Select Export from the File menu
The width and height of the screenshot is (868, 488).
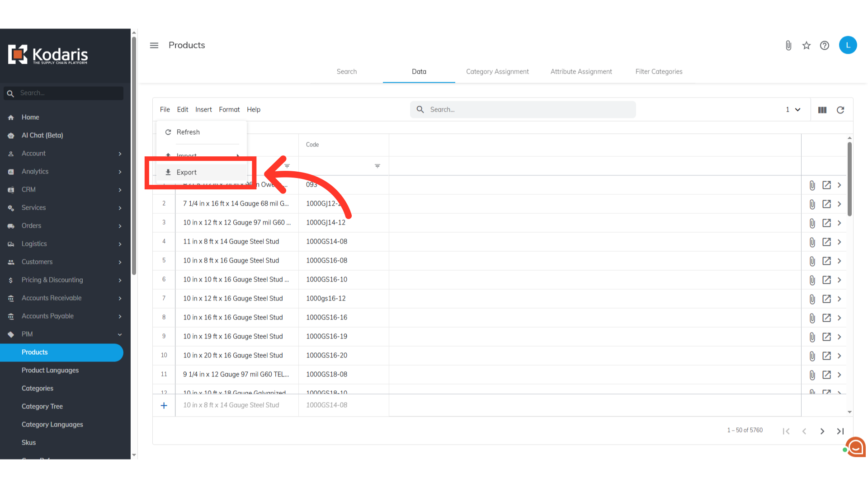coord(187,172)
